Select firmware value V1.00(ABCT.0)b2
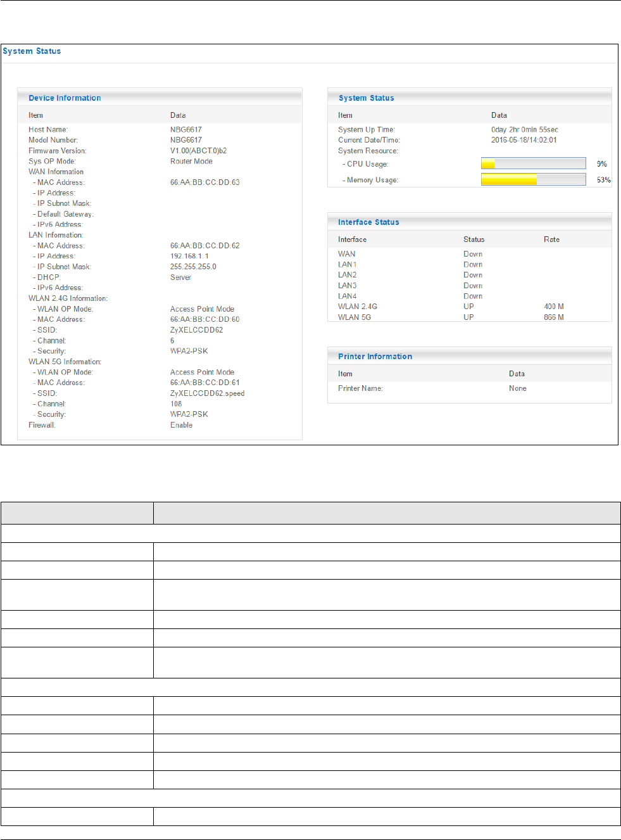621x840 pixels. pyautogui.click(x=198, y=151)
